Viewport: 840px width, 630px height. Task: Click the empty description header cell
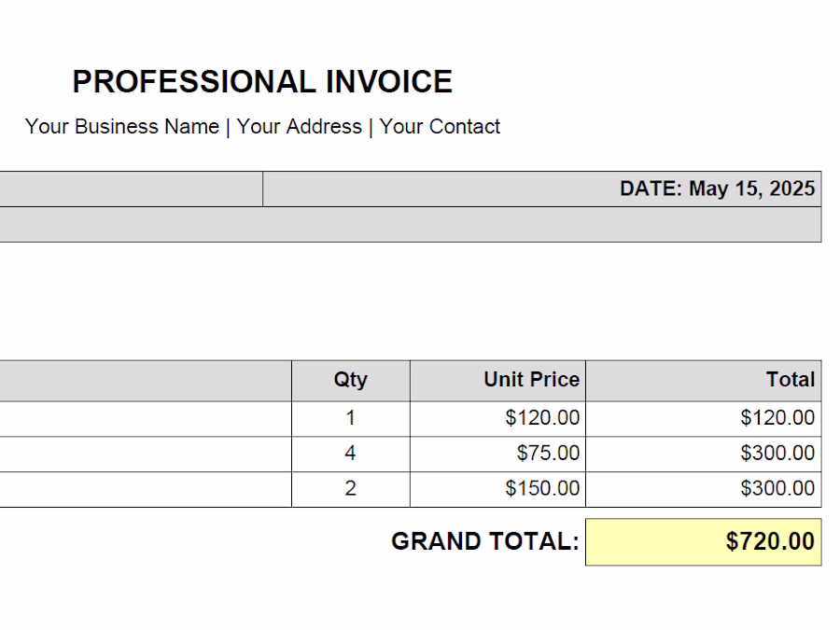(146, 381)
